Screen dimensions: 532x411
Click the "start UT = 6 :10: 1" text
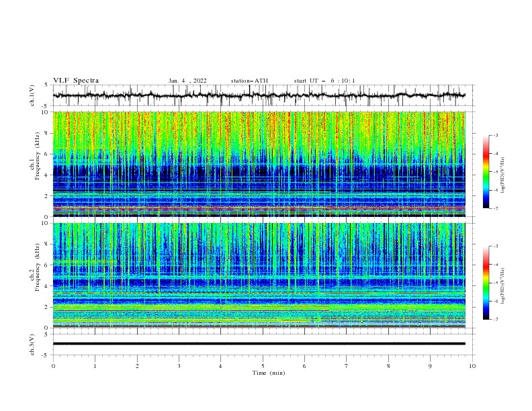(324, 81)
